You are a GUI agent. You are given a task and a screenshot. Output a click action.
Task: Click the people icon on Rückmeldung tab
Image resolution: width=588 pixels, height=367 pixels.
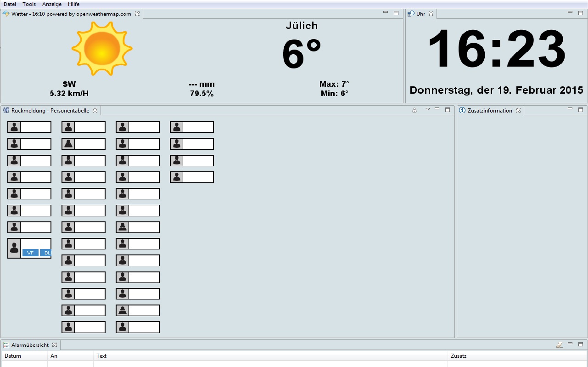pyautogui.click(x=6, y=110)
